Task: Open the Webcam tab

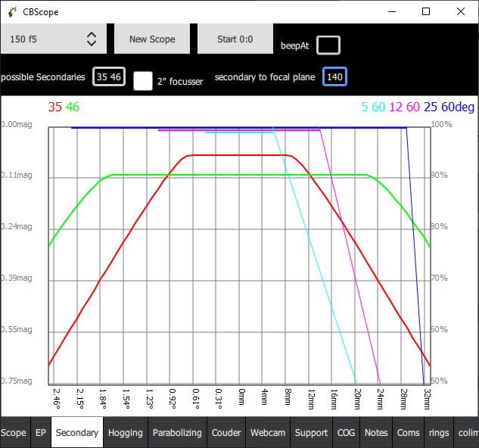Action: 268,433
